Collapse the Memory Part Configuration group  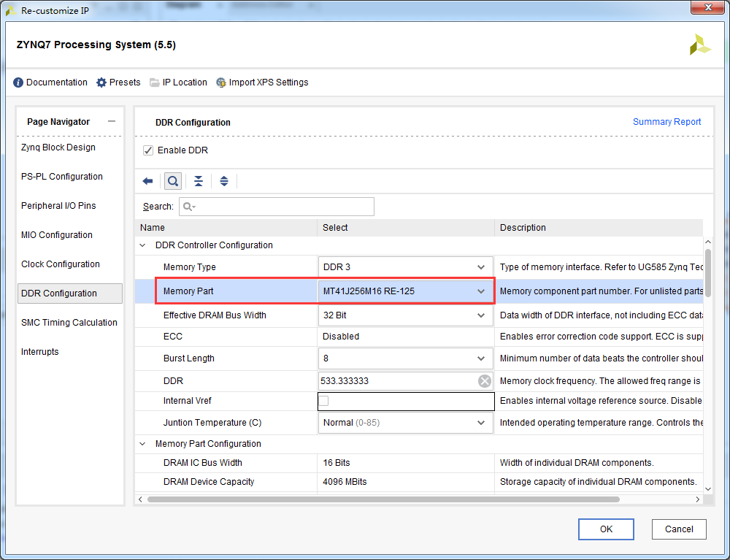coord(142,444)
